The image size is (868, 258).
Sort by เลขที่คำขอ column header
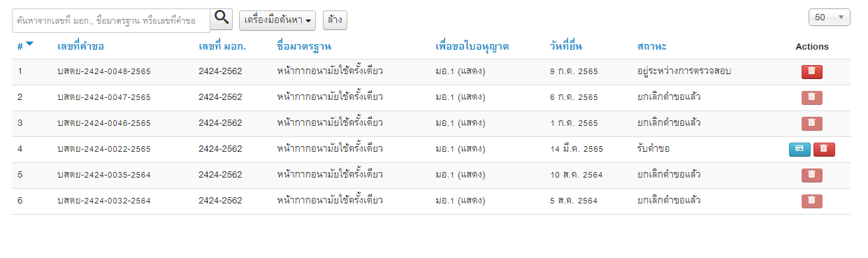(x=81, y=47)
